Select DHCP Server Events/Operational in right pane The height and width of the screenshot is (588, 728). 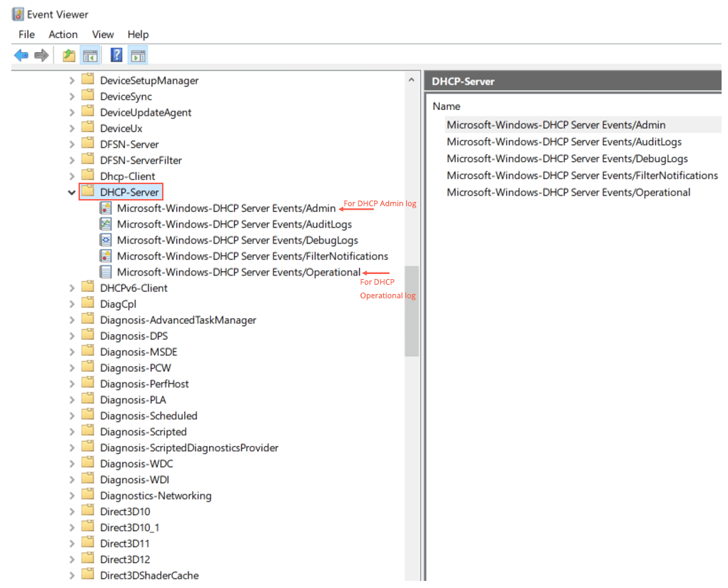click(x=568, y=192)
